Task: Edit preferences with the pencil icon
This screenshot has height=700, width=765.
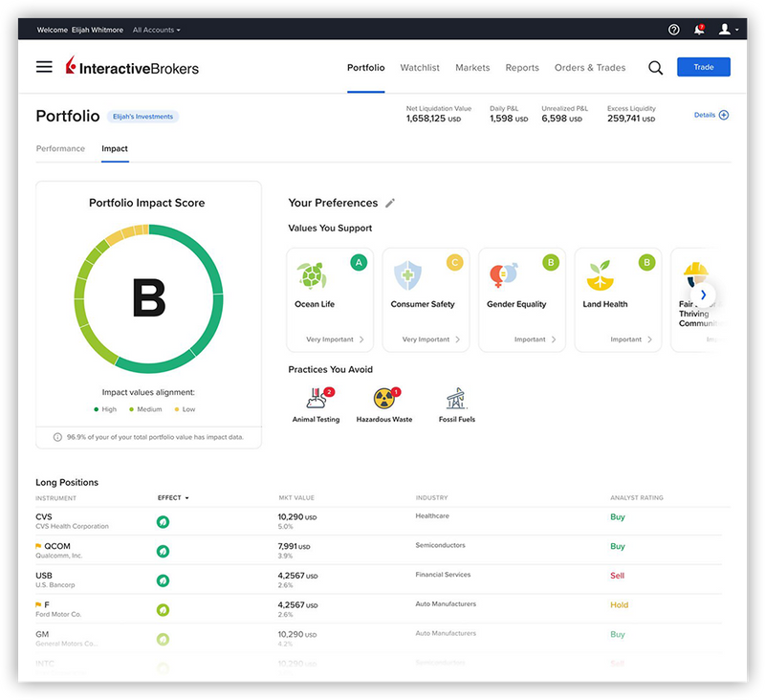Action: pyautogui.click(x=390, y=203)
